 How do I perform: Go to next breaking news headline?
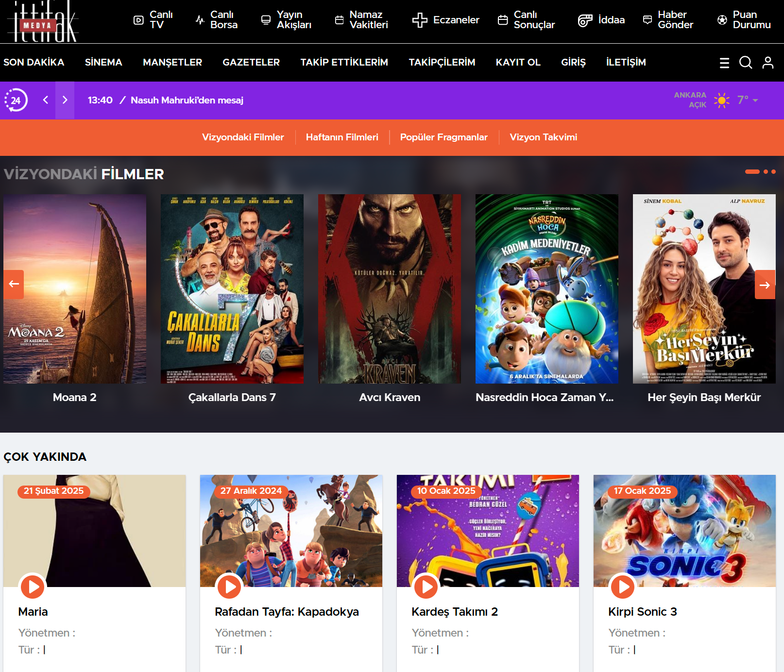65,100
